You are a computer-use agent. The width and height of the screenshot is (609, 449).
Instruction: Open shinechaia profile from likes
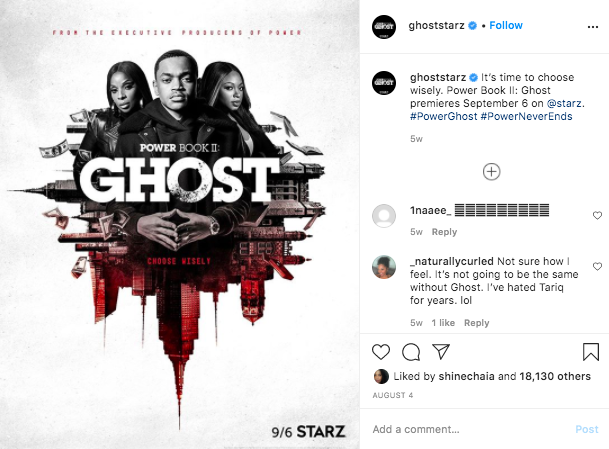tap(466, 376)
